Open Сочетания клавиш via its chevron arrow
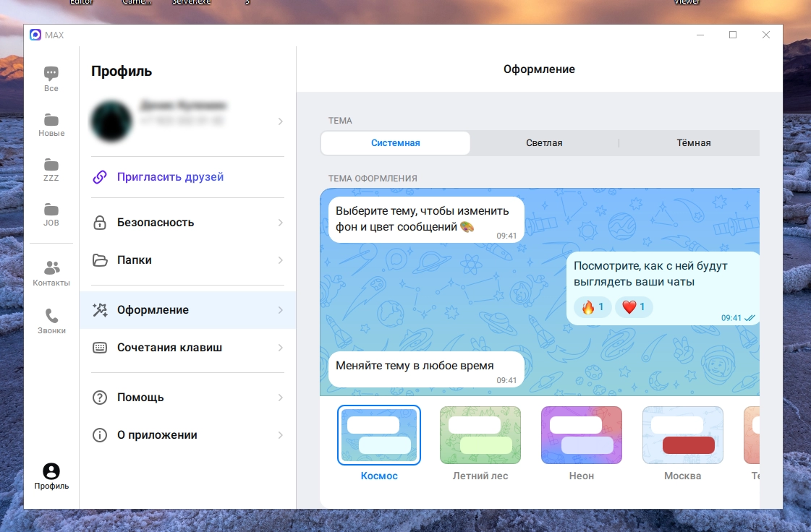The height and width of the screenshot is (532, 811). [280, 348]
